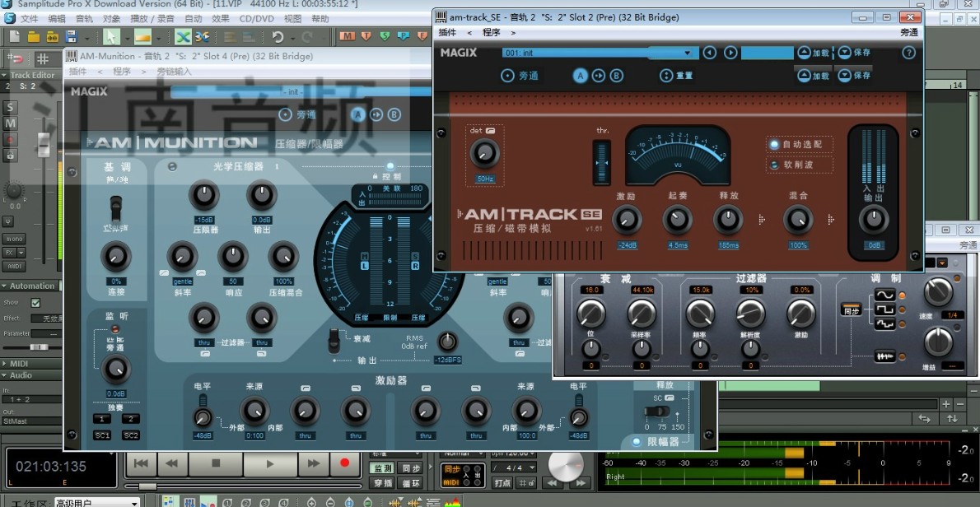The image size is (980, 507).
Task: Click the top 保存 save icon in am-track
Action: [x=844, y=53]
